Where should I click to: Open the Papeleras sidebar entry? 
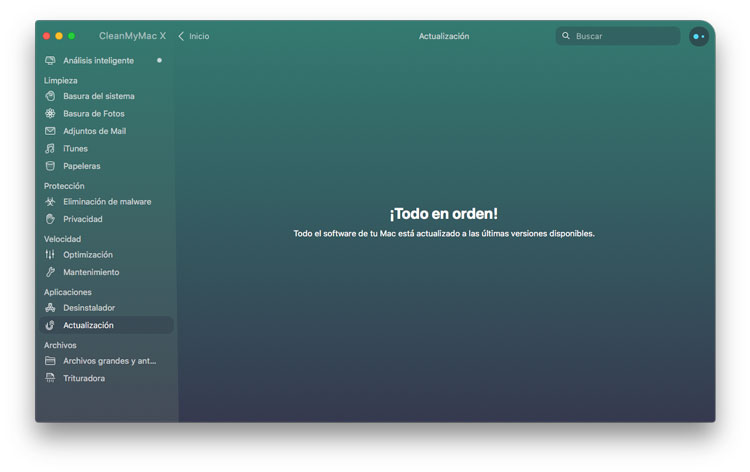[x=106, y=166]
